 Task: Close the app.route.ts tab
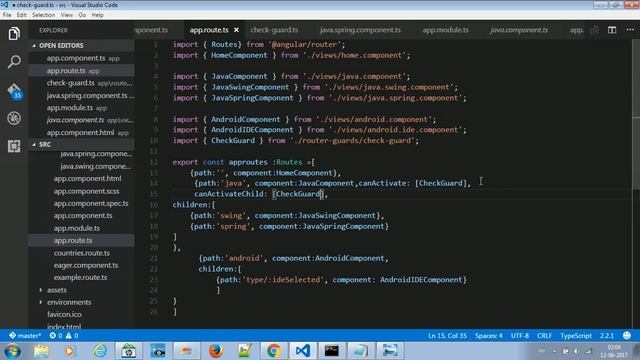(x=236, y=30)
